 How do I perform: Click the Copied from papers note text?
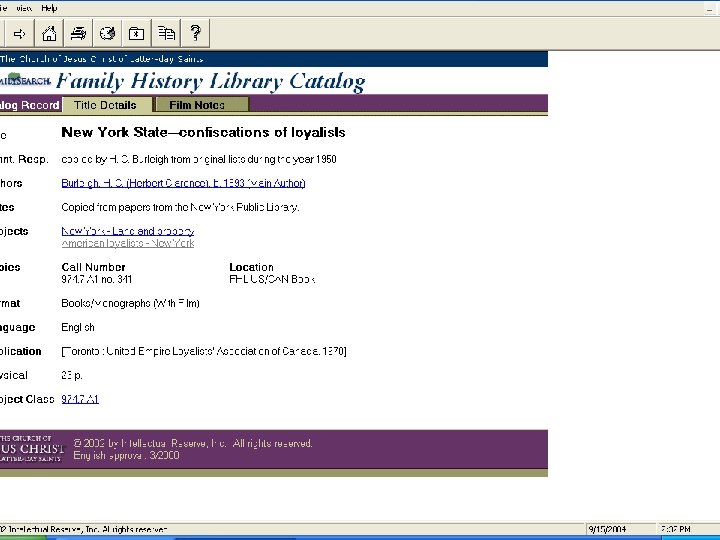180,207
